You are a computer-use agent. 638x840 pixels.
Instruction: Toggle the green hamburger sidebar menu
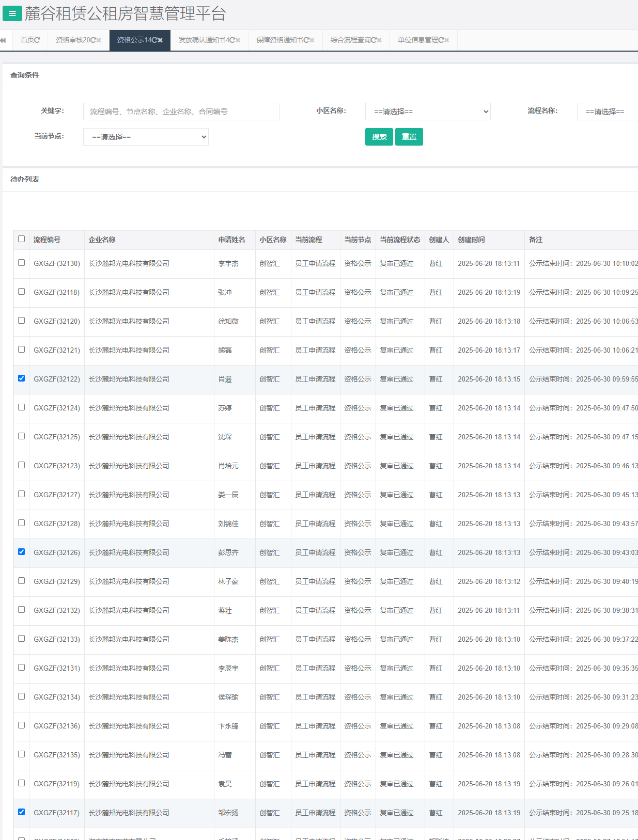coord(12,13)
